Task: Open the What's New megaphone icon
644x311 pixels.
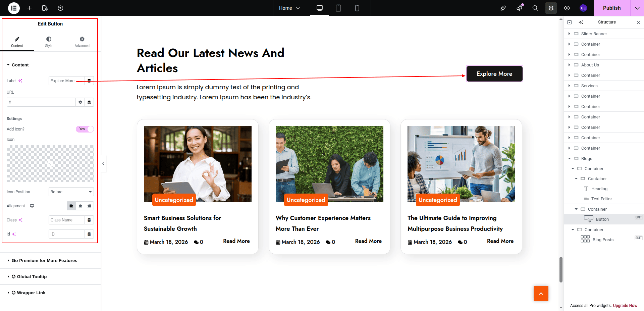Action: [519, 8]
